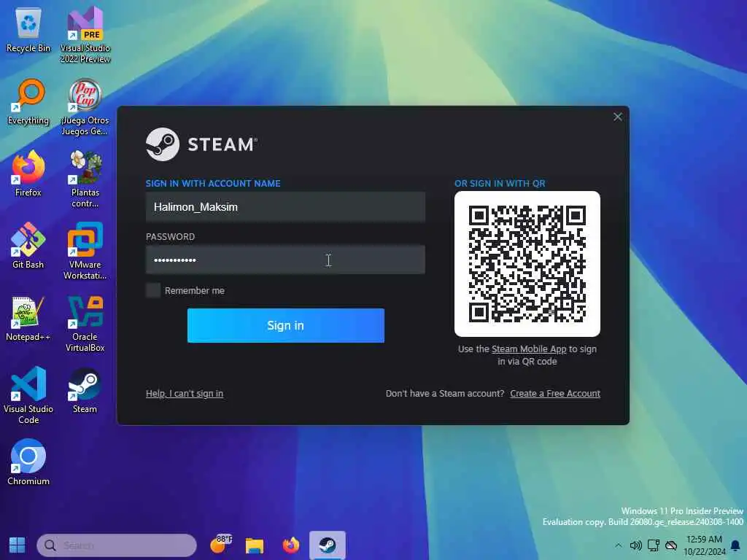Select the Steam desktop shortcut
This screenshot has width=747, height=560.
pyautogui.click(x=85, y=391)
